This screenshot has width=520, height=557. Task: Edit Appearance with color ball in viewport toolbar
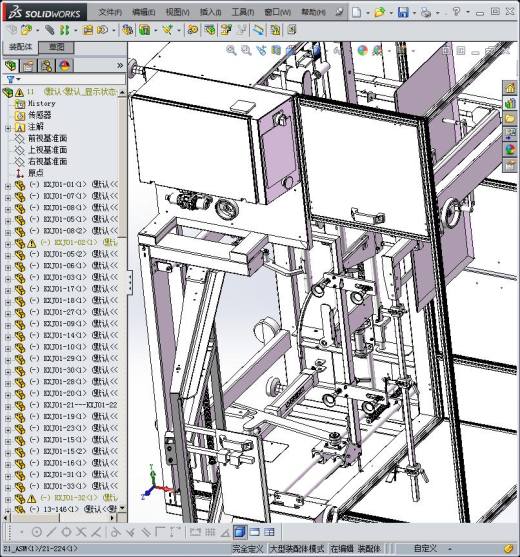tap(362, 50)
